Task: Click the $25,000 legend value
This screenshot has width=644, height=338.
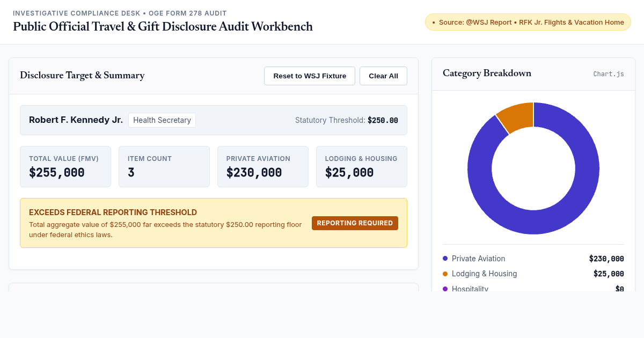Action: click(609, 274)
